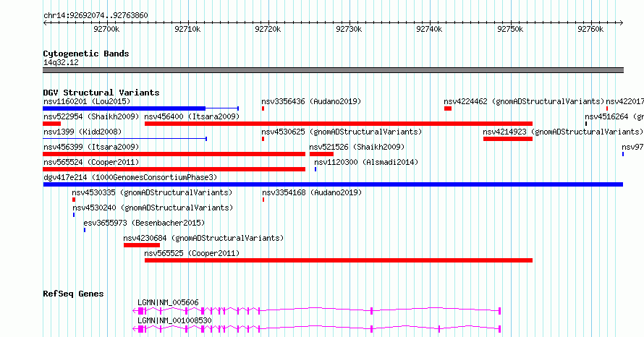Click the 92730k ruler tick label
The height and width of the screenshot is (337, 644).
349,29
